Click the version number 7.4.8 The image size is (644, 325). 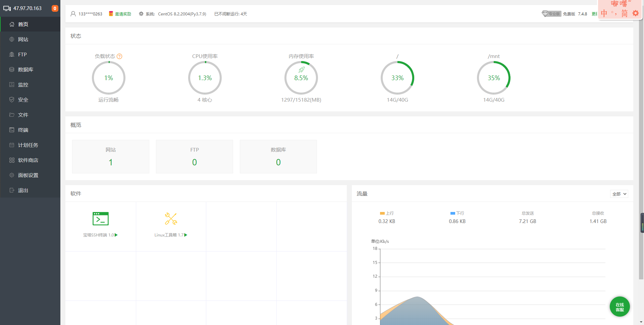(x=583, y=14)
